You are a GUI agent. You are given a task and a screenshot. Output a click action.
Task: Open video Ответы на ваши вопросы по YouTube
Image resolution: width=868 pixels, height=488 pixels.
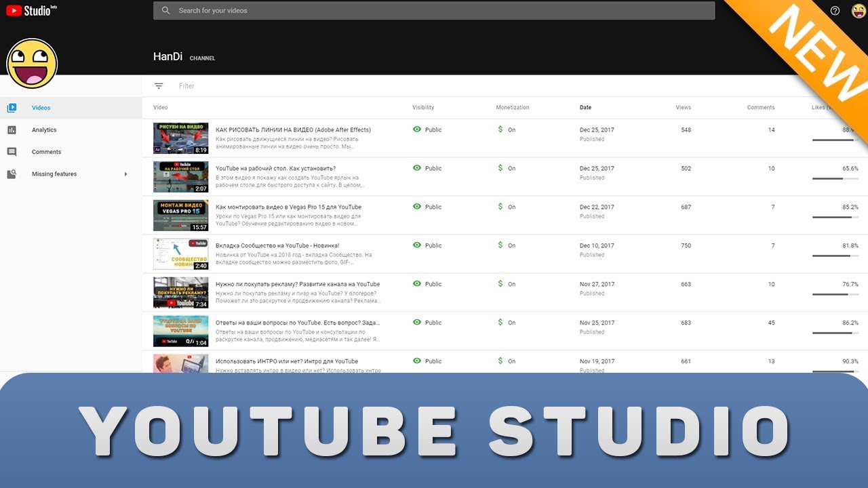coord(298,323)
